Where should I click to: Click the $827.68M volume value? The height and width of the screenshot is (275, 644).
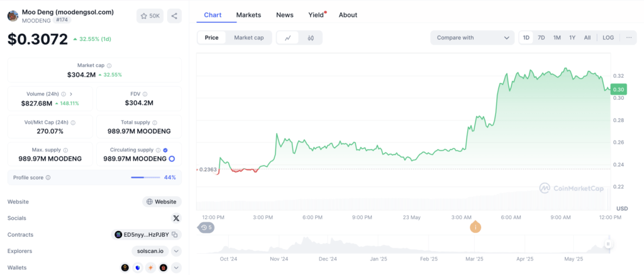click(x=36, y=103)
